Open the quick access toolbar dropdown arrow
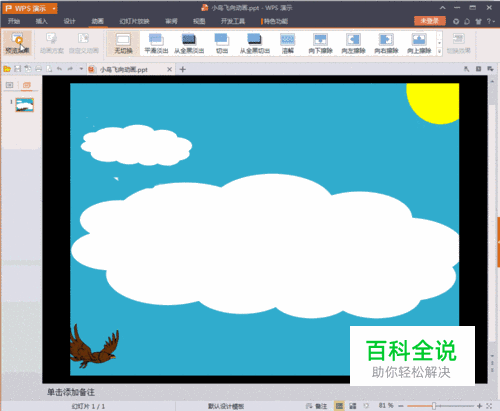The image size is (500, 411). (x=81, y=69)
